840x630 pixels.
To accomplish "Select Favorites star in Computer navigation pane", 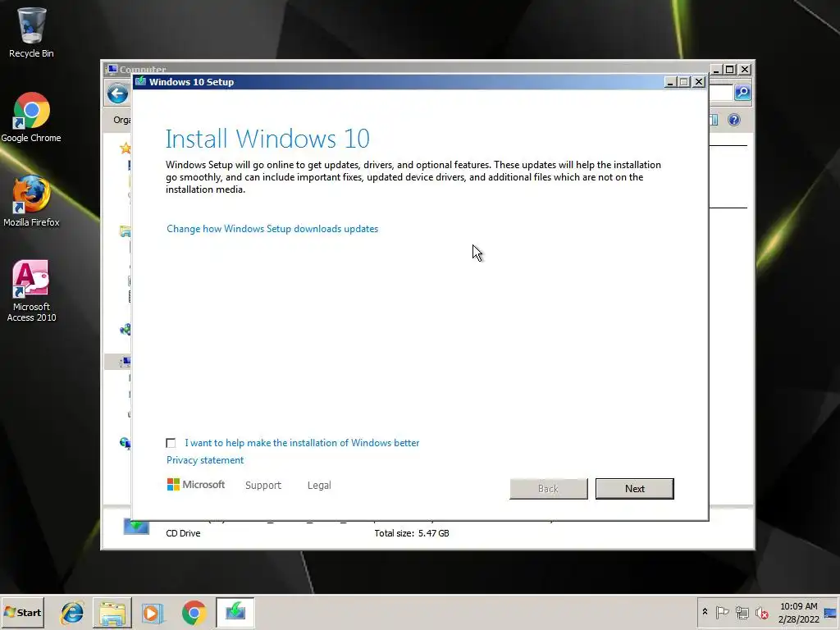I will pyautogui.click(x=126, y=148).
